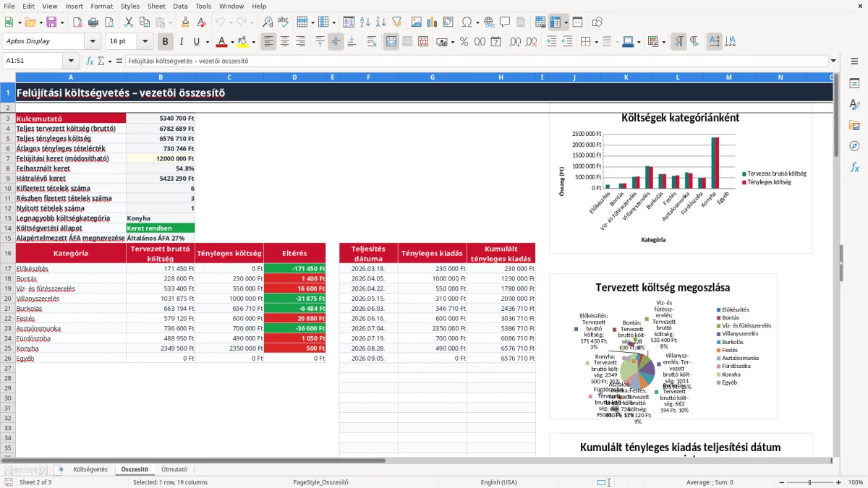Expand the Name Box dropdown

(71, 61)
